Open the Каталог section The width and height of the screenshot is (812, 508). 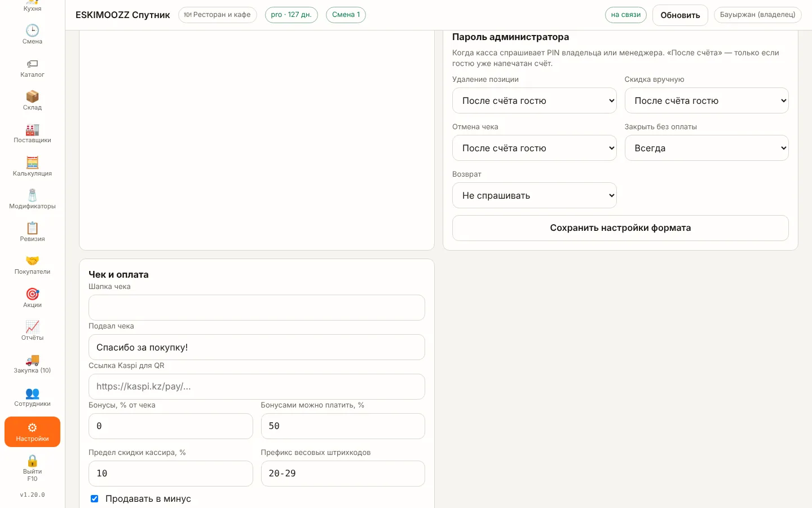pyautogui.click(x=32, y=67)
